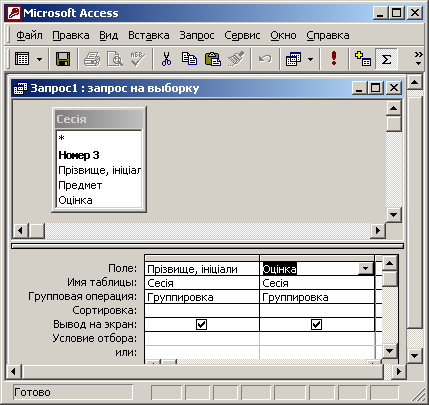Open the Вид menu
The image size is (429, 405).
109,35
